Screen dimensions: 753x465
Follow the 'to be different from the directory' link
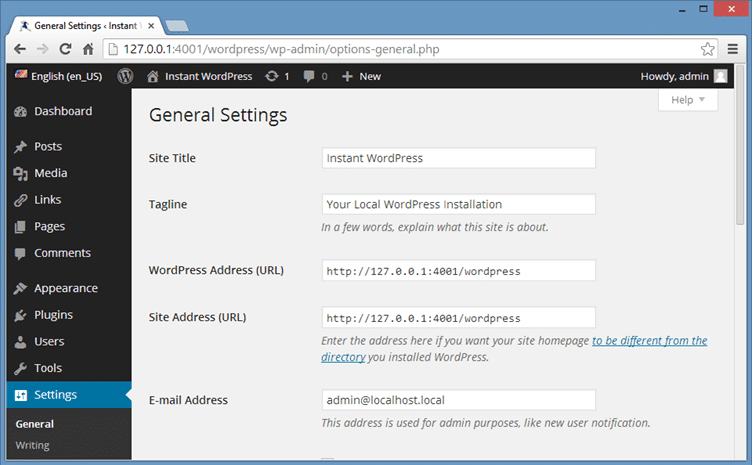(649, 341)
